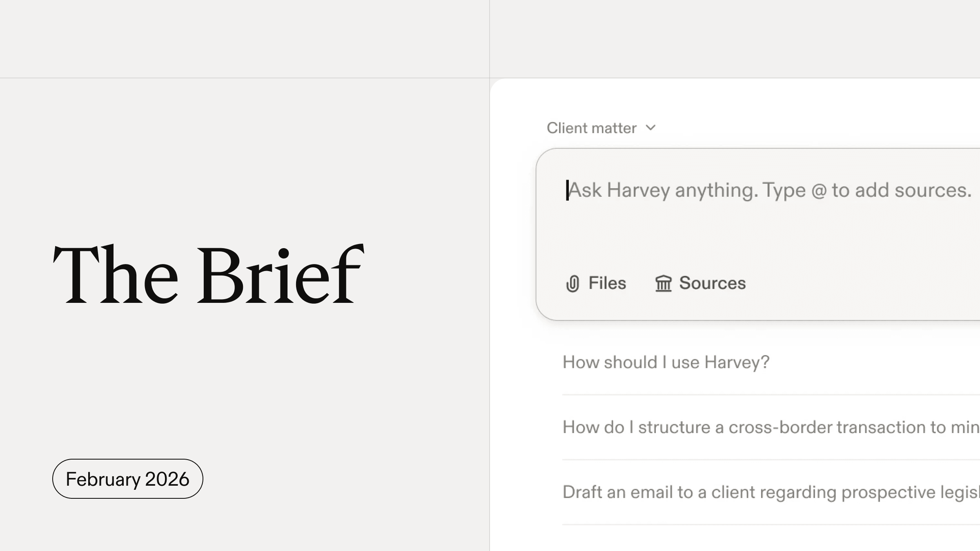The width and height of the screenshot is (980, 551).
Task: Select the Files option in the prompt toolbar
Action: 596,283
